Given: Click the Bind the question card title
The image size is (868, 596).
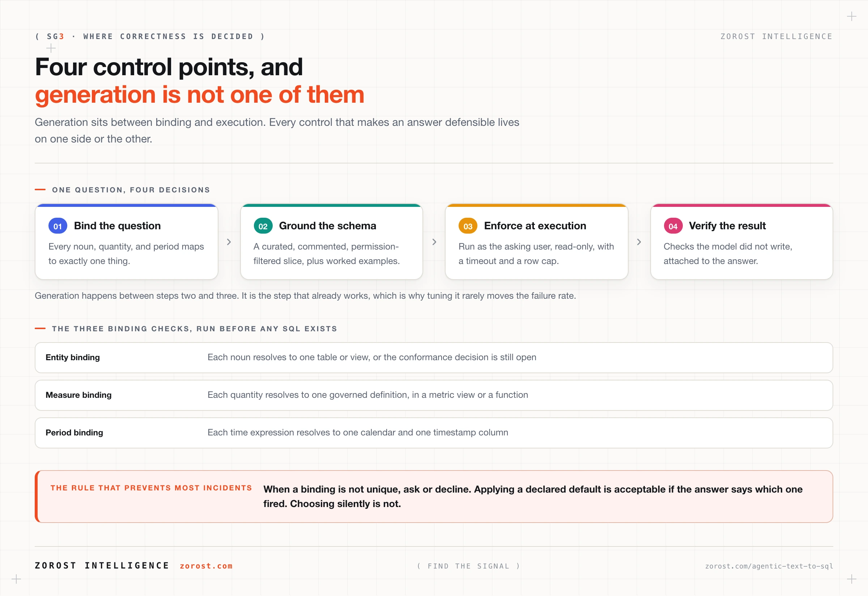Looking at the screenshot, I should click(117, 226).
